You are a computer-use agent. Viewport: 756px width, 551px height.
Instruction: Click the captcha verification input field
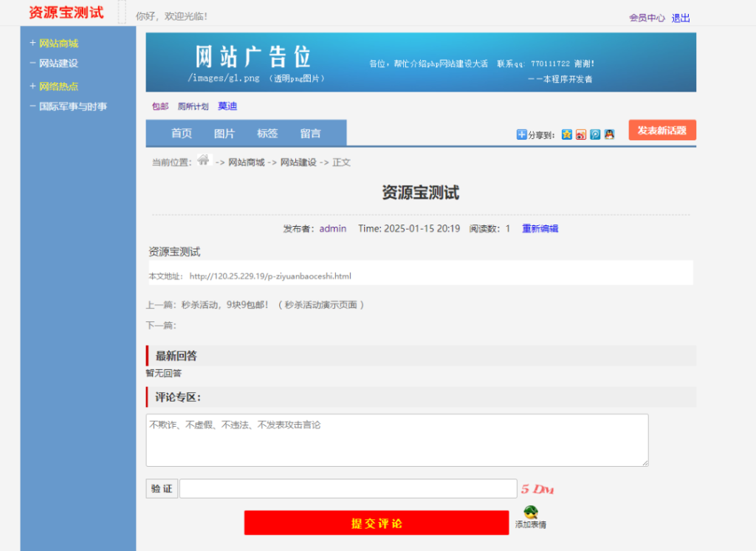click(x=348, y=489)
